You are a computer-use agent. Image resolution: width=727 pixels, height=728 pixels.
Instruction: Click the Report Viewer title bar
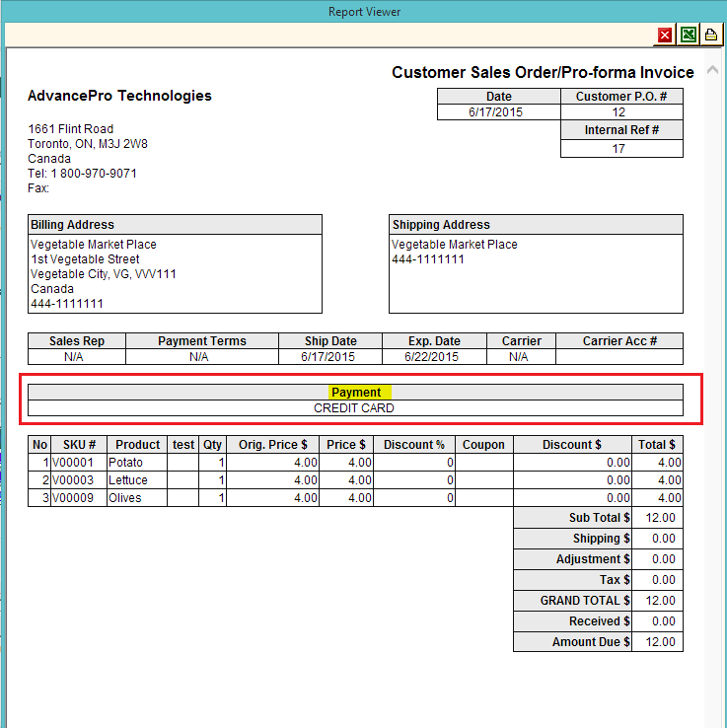click(363, 12)
